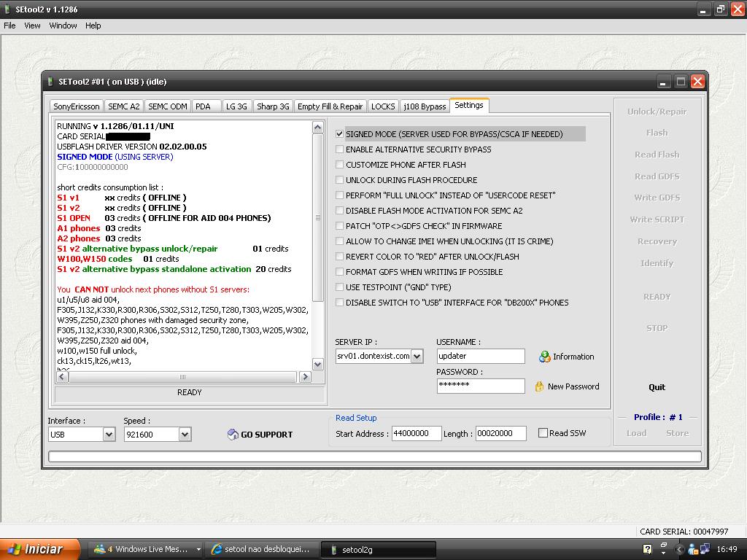The image size is (747, 560).
Task: Check DISABLE FLASH MODE ACTIVATION FOR SEMC A2
Action: pyautogui.click(x=339, y=211)
